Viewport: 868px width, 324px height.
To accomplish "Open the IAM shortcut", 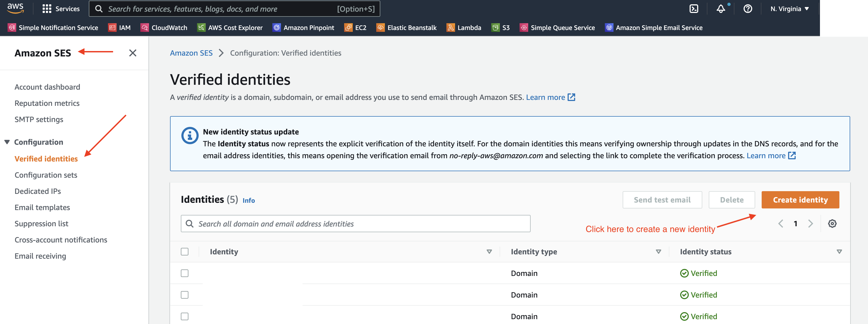I will click(x=119, y=28).
